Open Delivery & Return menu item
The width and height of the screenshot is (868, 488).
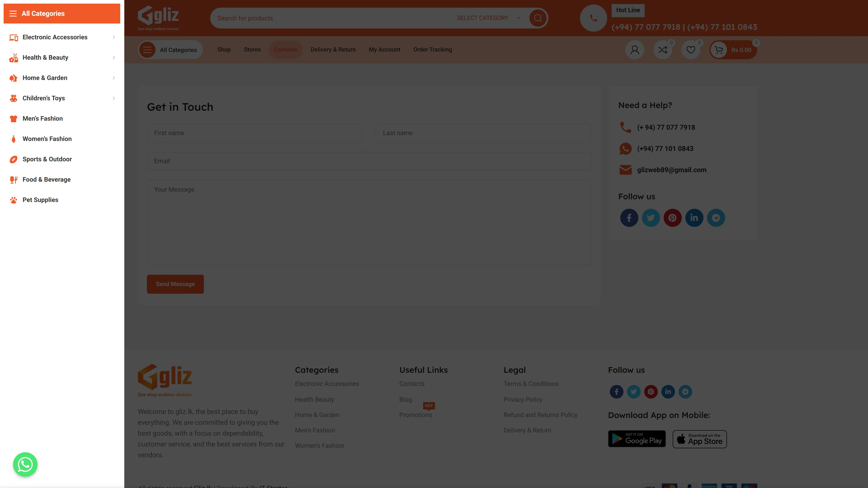(x=333, y=50)
